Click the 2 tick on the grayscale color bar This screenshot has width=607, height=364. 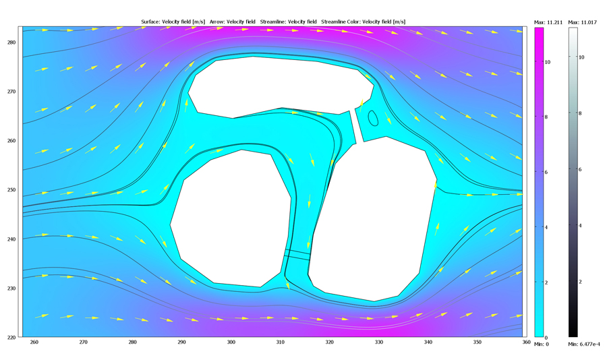[580, 282]
